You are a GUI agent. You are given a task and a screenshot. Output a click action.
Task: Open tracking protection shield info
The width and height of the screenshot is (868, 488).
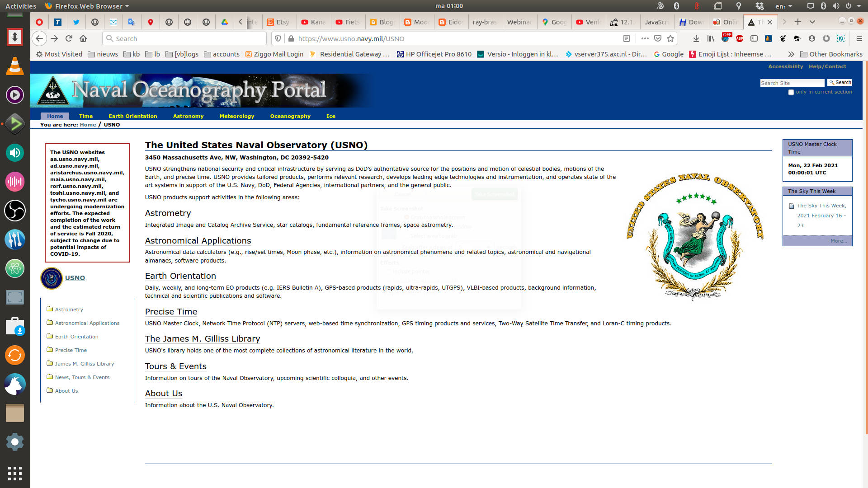pos(278,38)
